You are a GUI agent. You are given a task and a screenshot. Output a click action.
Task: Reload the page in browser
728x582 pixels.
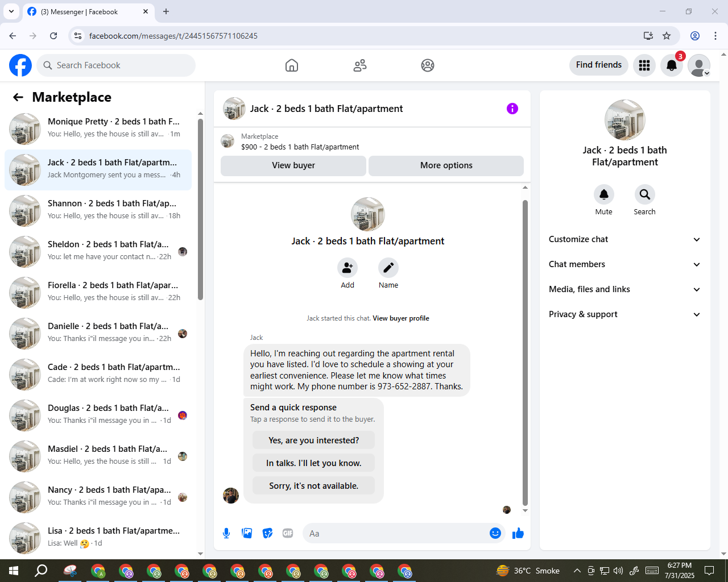click(x=53, y=36)
